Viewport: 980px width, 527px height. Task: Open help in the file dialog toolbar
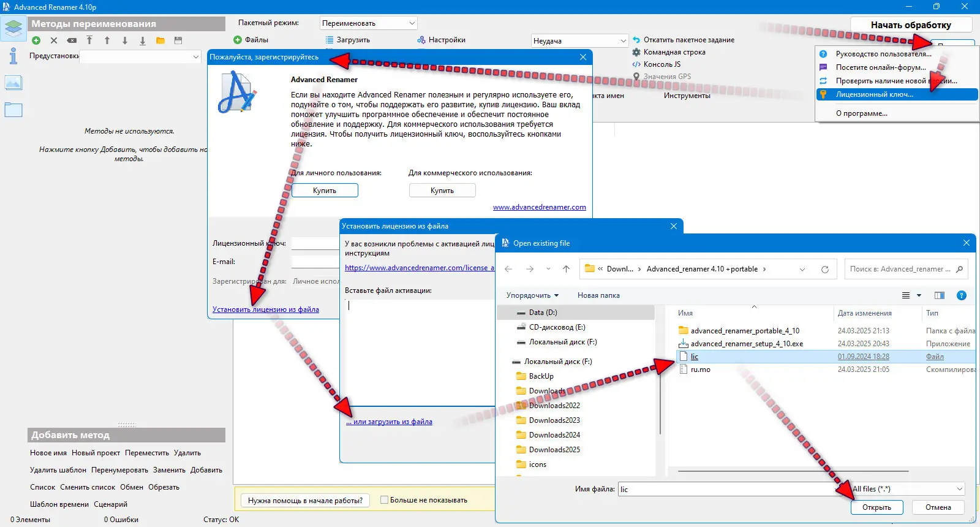click(962, 295)
